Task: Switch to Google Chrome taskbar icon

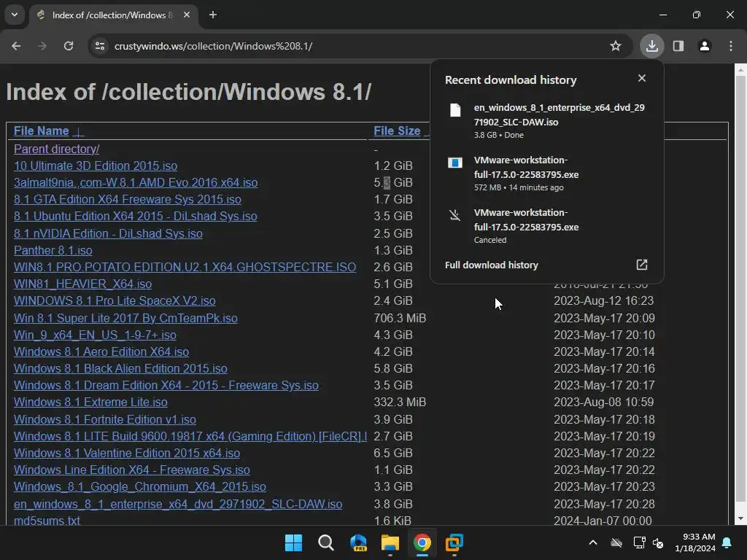Action: [x=422, y=542]
